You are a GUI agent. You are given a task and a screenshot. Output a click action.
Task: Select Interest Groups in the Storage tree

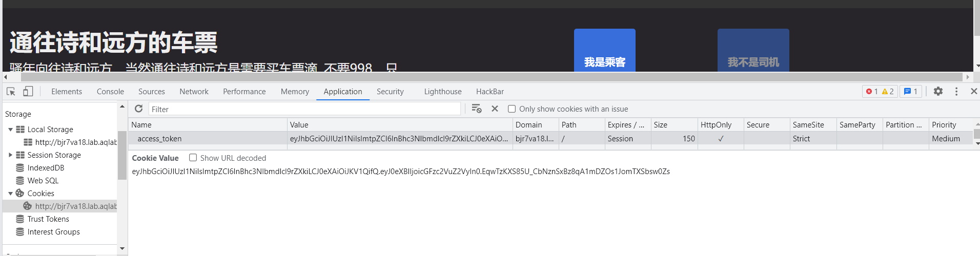[53, 231]
